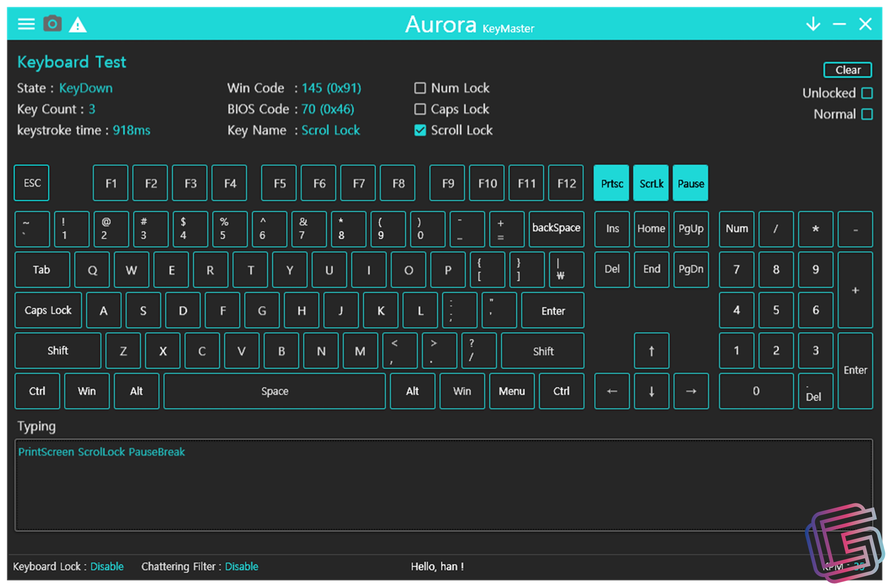This screenshot has height=588, width=890.
Task: Minimize the Aurora KeyMaster window
Action: 839,24
